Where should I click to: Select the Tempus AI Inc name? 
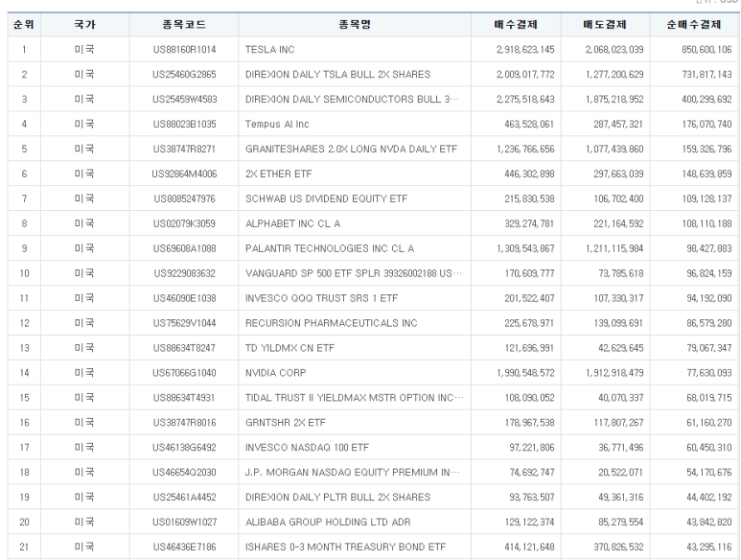[277, 125]
